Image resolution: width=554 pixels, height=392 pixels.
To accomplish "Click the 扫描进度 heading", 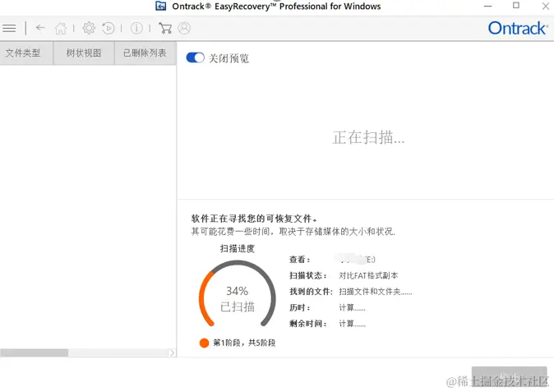I will (237, 249).
